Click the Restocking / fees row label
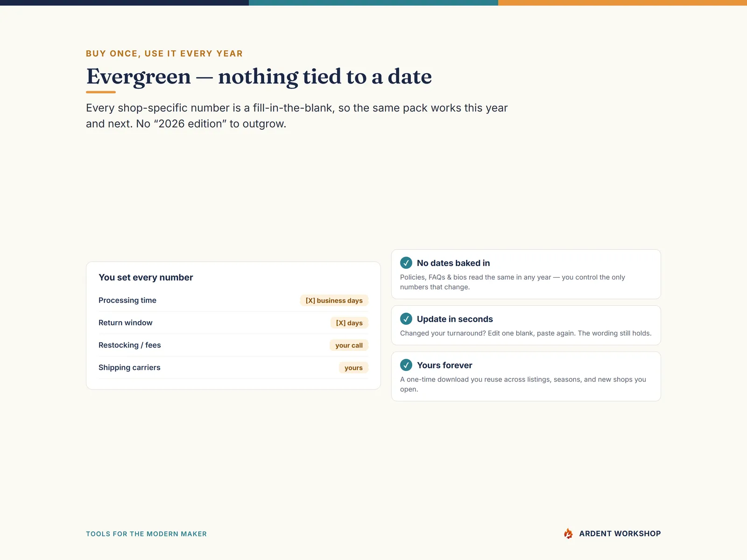This screenshot has height=560, width=747. pyautogui.click(x=130, y=345)
